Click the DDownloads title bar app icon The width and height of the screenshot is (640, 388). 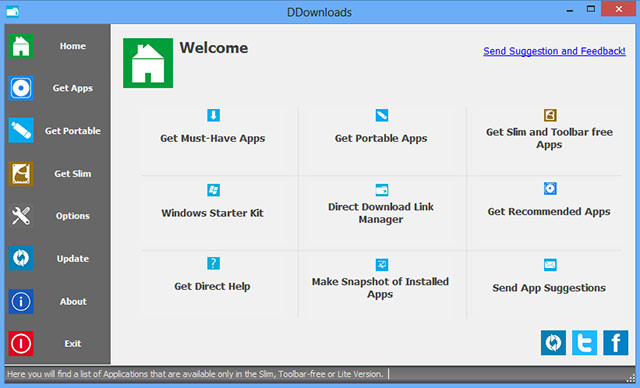coord(12,11)
